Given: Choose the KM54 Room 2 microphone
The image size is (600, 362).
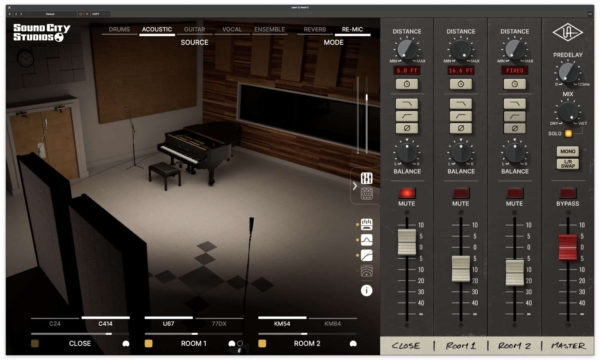Looking at the screenshot, I should click(282, 323).
